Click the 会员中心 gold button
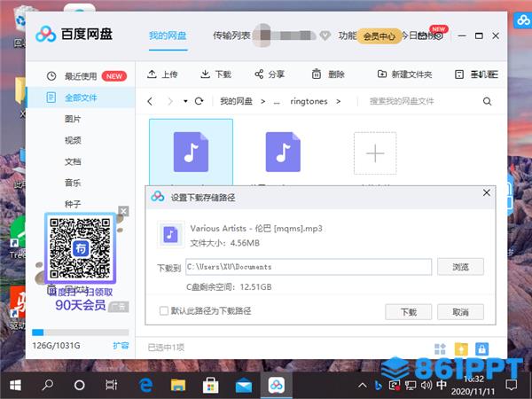532x399 pixels. [x=379, y=36]
